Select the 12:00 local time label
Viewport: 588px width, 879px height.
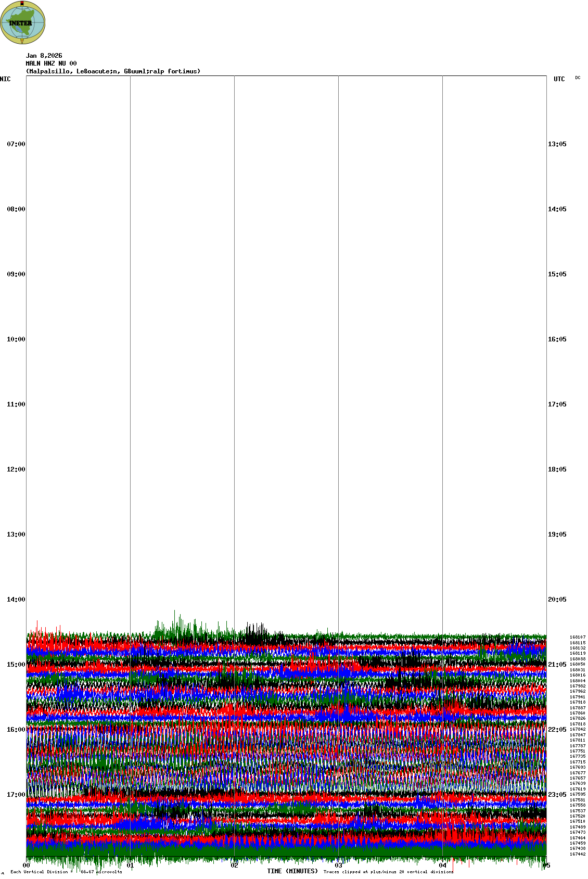16,469
